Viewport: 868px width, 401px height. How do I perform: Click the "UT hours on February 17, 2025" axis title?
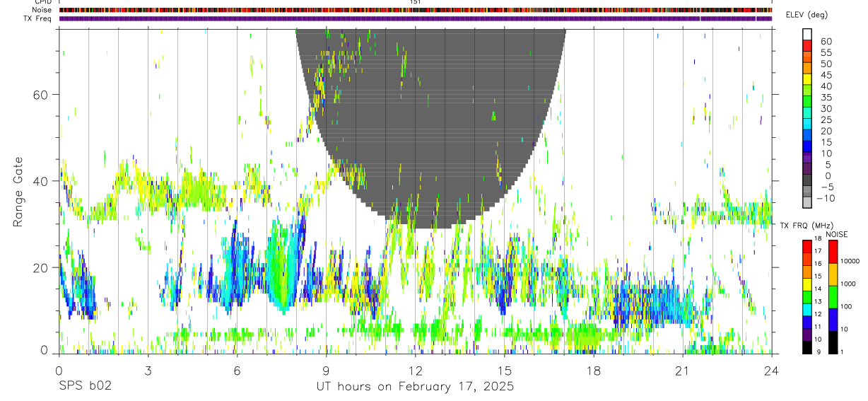click(x=415, y=388)
